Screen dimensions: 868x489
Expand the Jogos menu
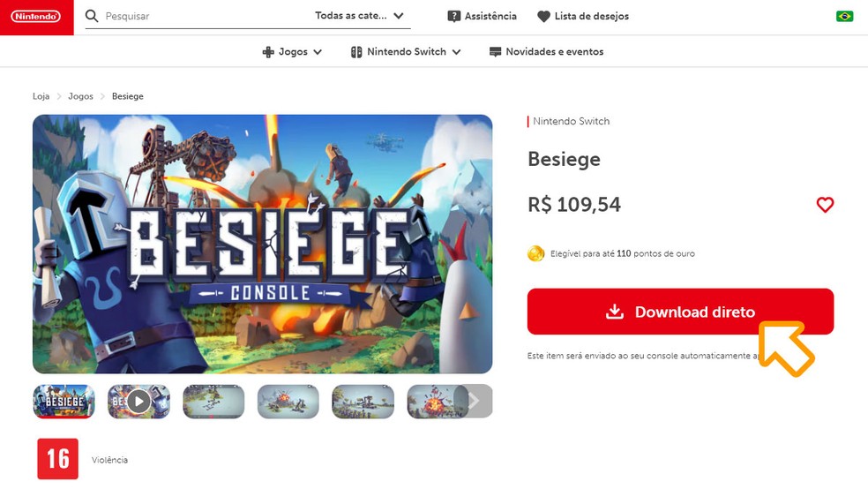click(x=293, y=52)
